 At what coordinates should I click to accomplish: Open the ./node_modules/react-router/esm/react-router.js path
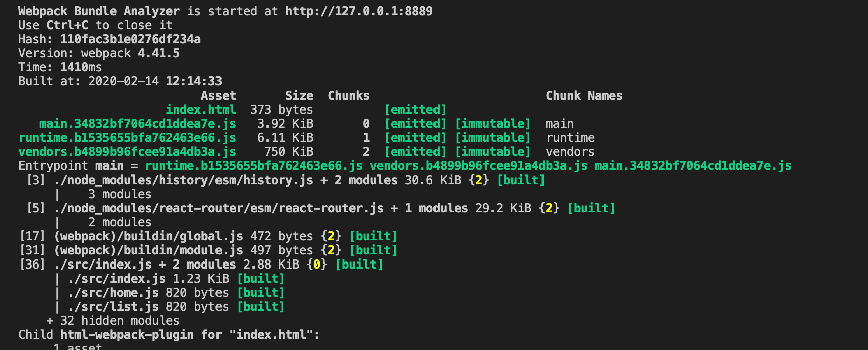point(219,208)
